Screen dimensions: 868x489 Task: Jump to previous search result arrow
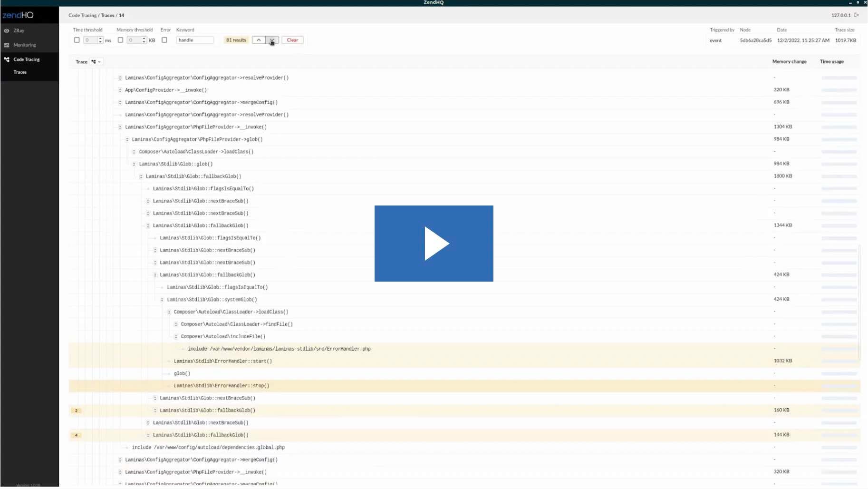[259, 40]
